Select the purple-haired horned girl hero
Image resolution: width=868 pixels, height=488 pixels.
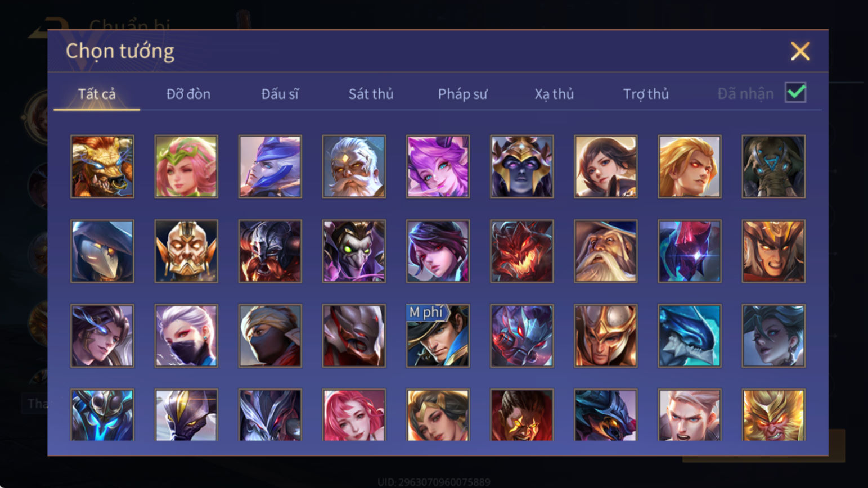click(438, 166)
